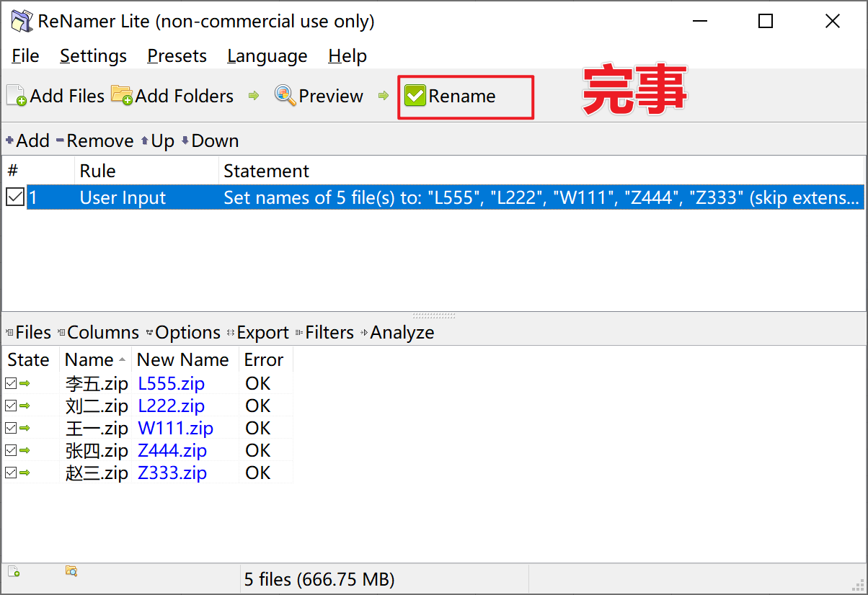Image resolution: width=868 pixels, height=595 pixels.
Task: Click Add rule button
Action: (x=27, y=140)
